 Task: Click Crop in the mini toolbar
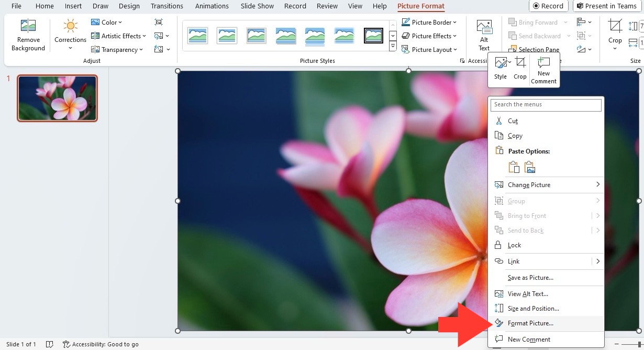click(x=520, y=69)
